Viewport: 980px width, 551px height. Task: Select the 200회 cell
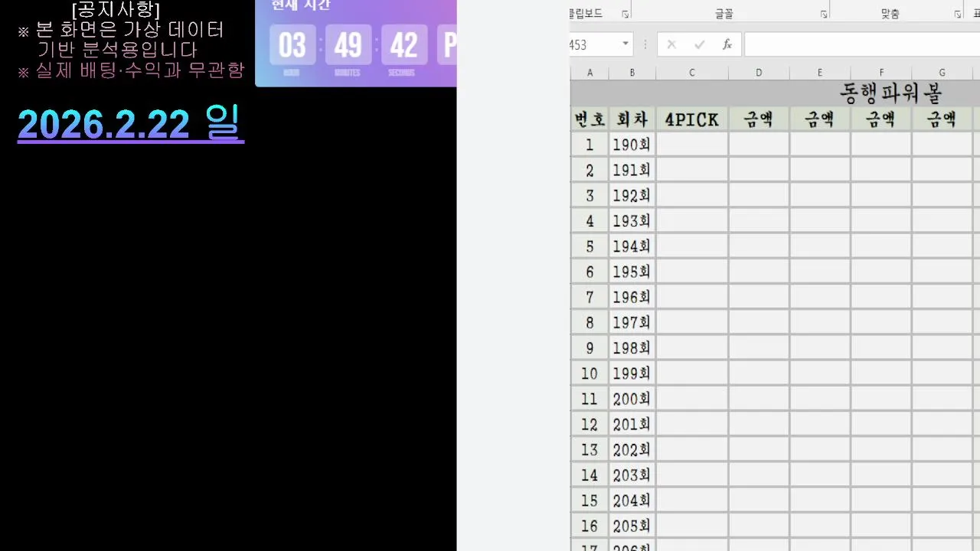pos(632,399)
